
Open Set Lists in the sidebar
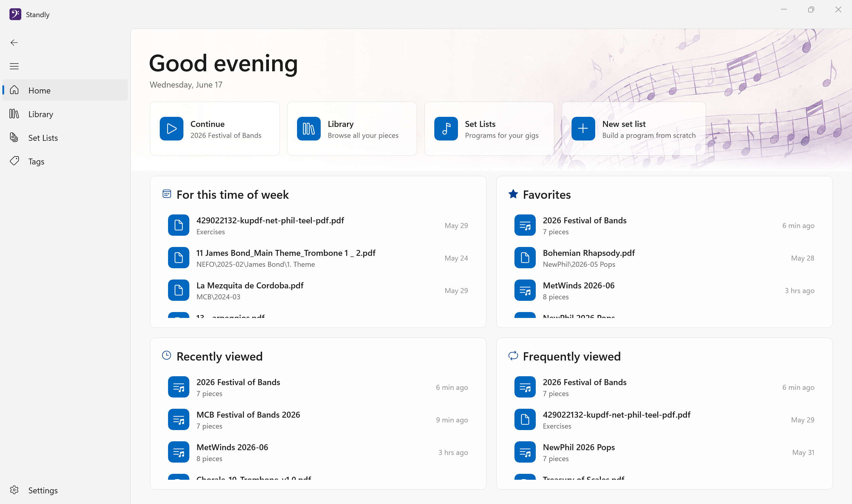pyautogui.click(x=65, y=138)
